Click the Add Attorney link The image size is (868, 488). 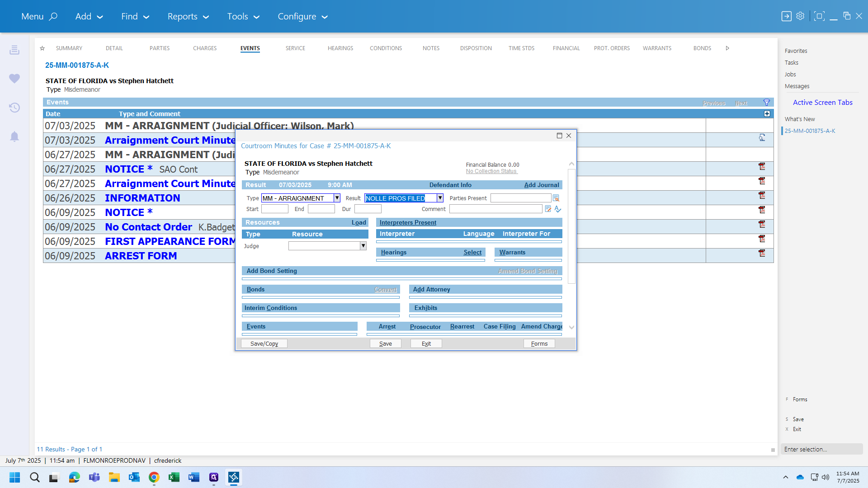pos(431,289)
